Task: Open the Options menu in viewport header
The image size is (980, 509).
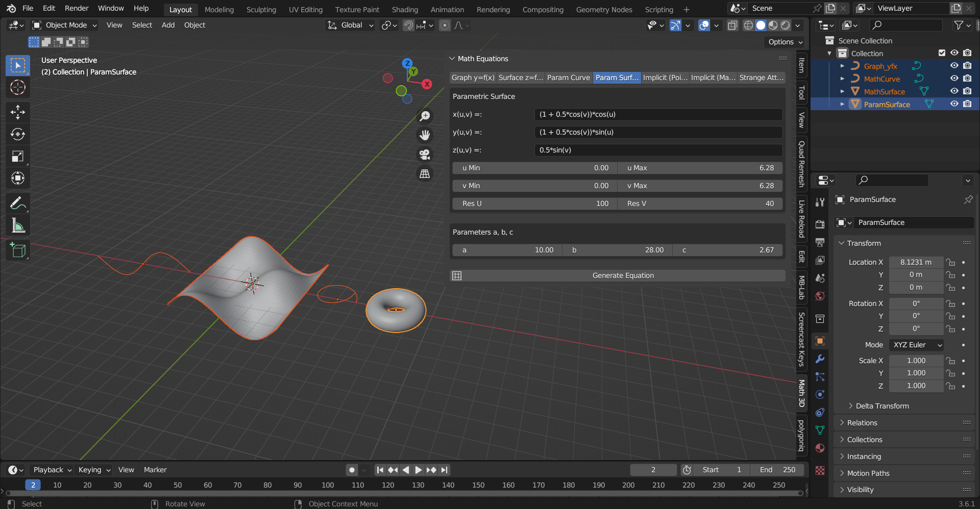Action: 784,42
